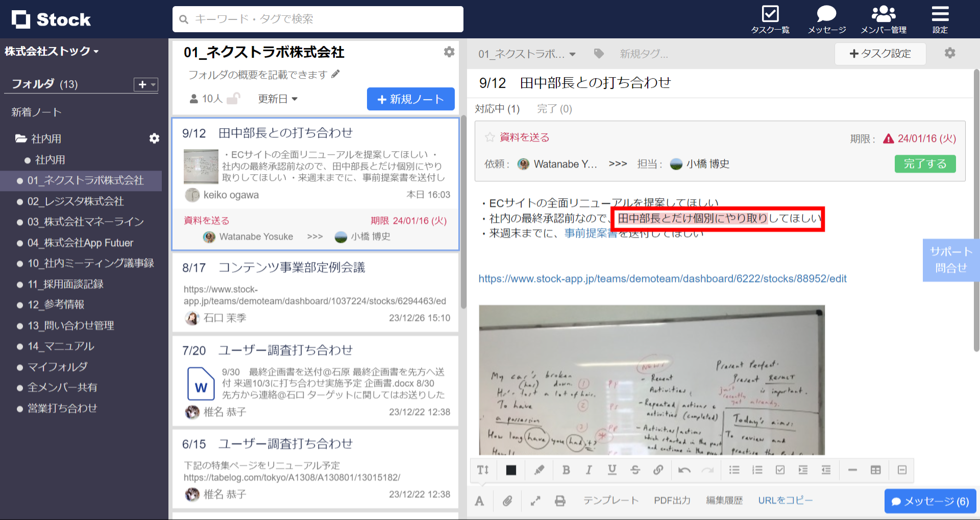Screen dimensions: 980x520
Task: Star the 資料を送る task
Action: coord(489,137)
